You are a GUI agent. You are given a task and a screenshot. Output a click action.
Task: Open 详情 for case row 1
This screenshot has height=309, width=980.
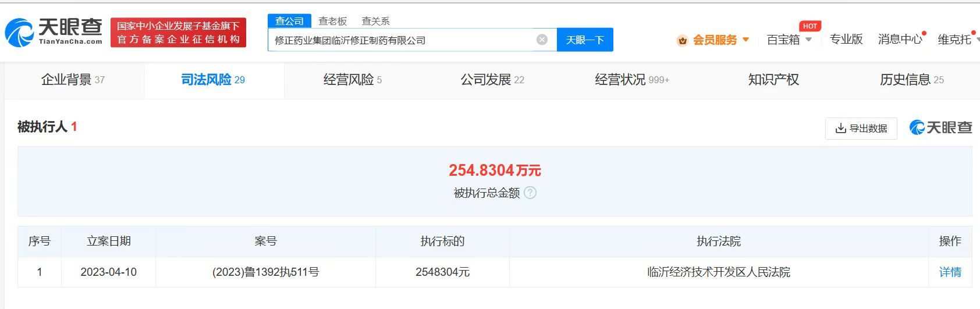point(950,272)
